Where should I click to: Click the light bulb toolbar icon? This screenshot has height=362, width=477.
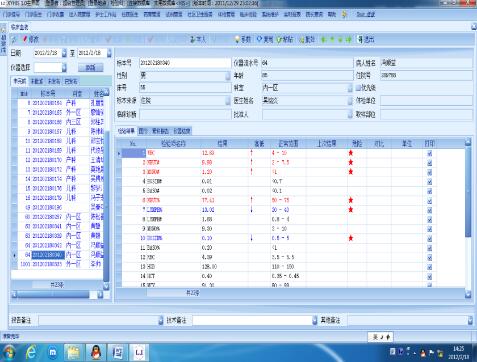coord(237,39)
